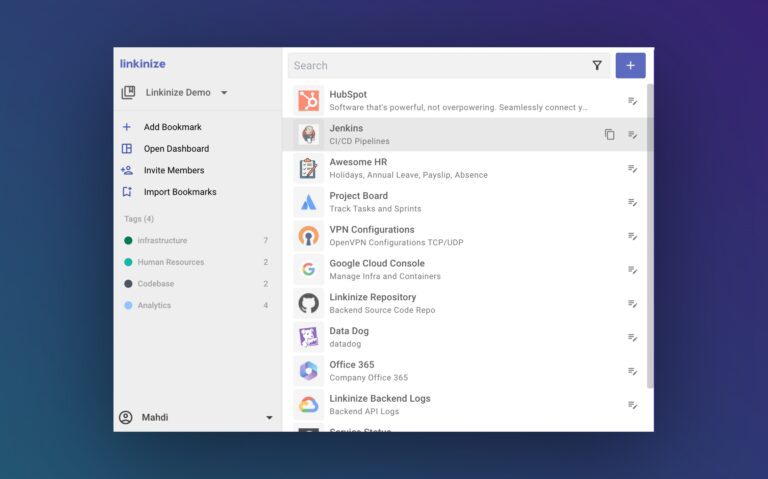The image size is (768, 479).
Task: Select the Add Bookmark menu entry
Action: (x=172, y=127)
